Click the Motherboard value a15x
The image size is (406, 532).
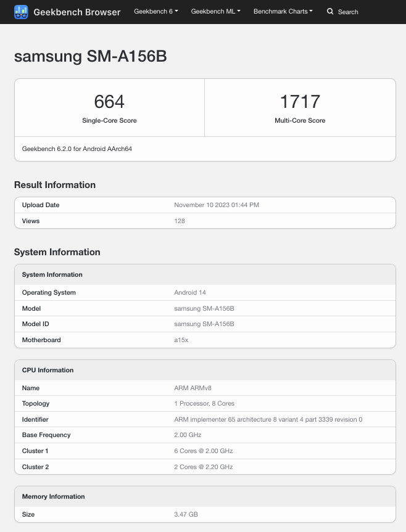181,340
